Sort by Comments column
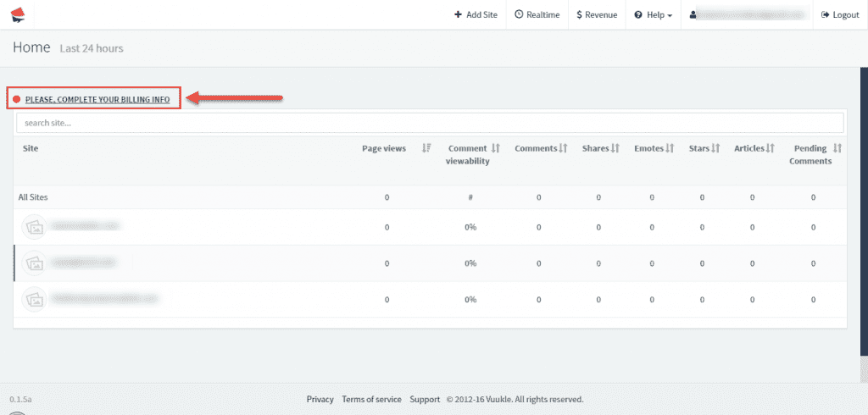The image size is (868, 415). [563, 148]
